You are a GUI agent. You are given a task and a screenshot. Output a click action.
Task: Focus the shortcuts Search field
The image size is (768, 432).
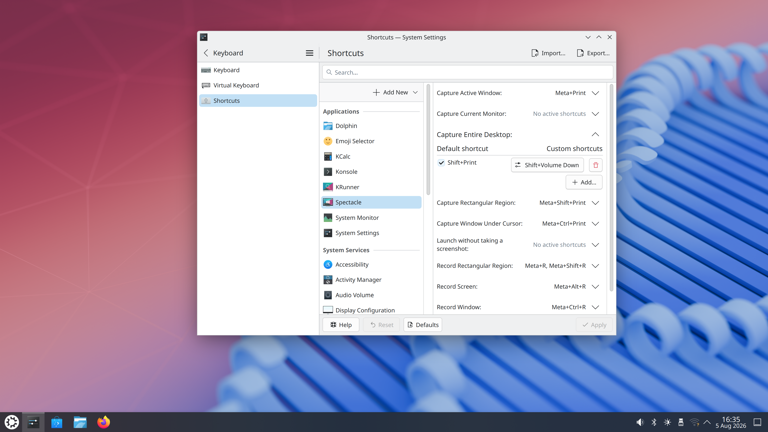[x=467, y=72]
